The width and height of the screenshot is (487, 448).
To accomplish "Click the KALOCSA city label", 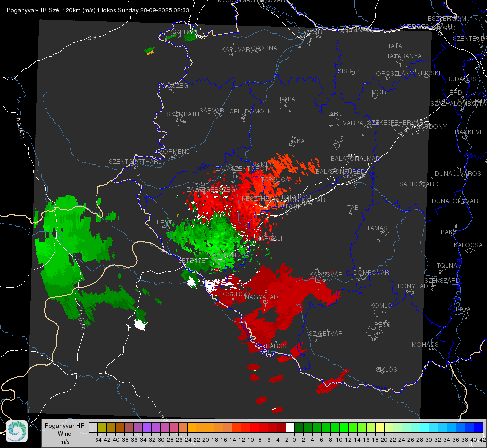I will 468,245.
